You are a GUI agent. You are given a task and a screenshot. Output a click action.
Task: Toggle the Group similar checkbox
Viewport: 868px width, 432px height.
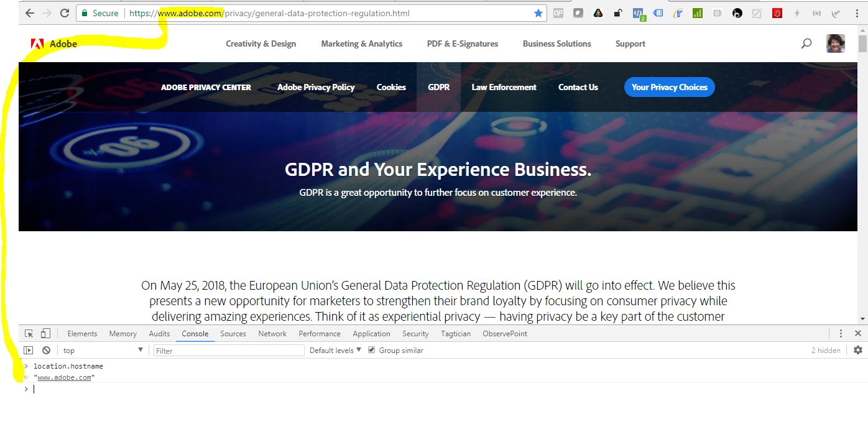[372, 351]
